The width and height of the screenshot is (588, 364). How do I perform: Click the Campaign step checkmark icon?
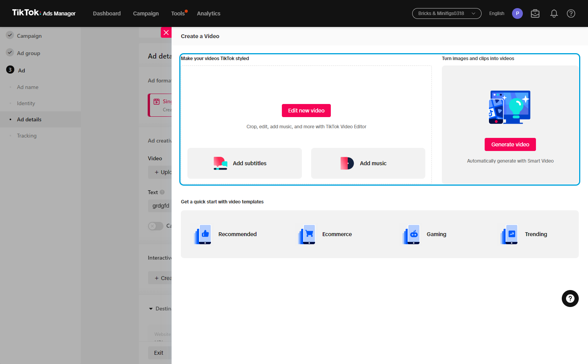[x=10, y=35]
